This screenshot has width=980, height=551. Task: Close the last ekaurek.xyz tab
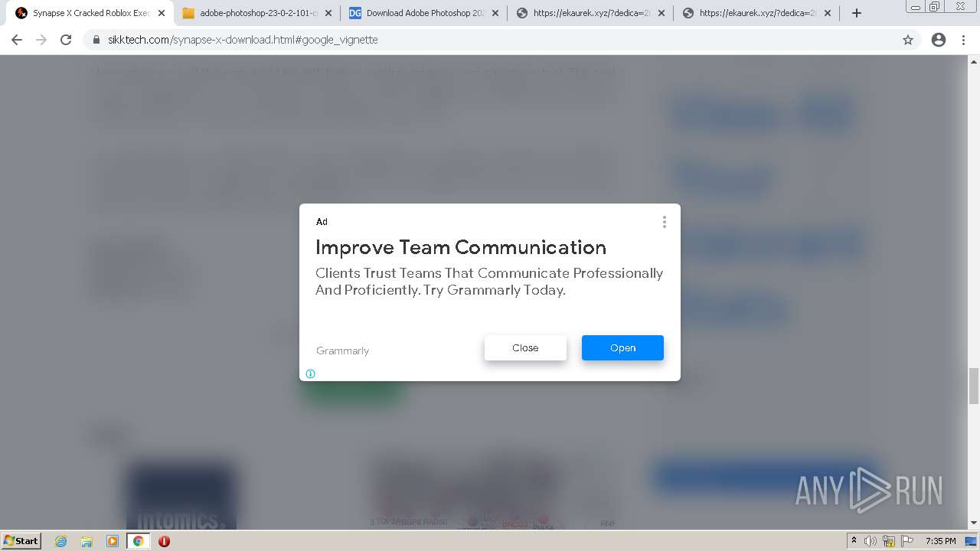click(x=828, y=13)
